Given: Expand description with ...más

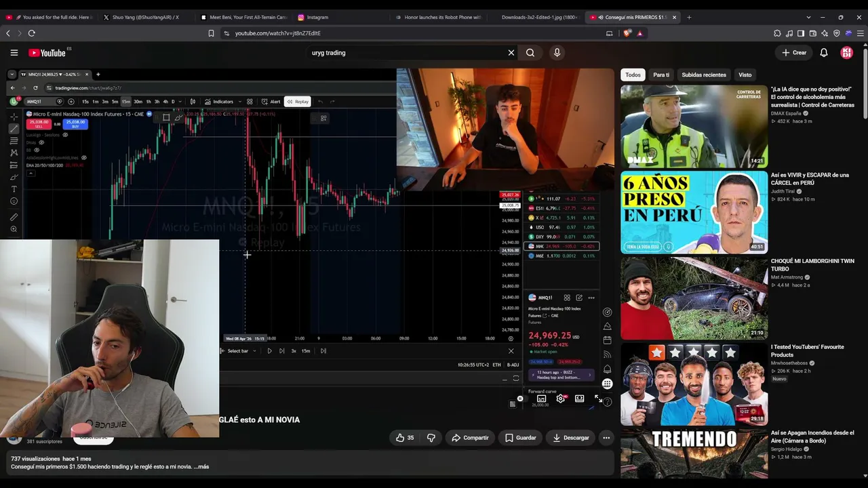Looking at the screenshot, I should [x=201, y=466].
